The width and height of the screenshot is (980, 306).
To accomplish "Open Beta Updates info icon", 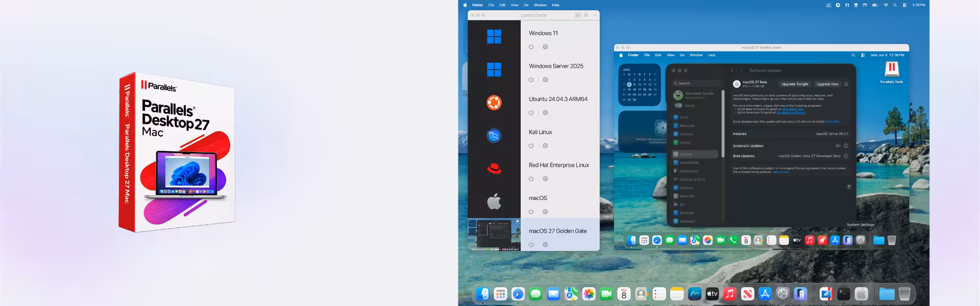I will click(846, 156).
